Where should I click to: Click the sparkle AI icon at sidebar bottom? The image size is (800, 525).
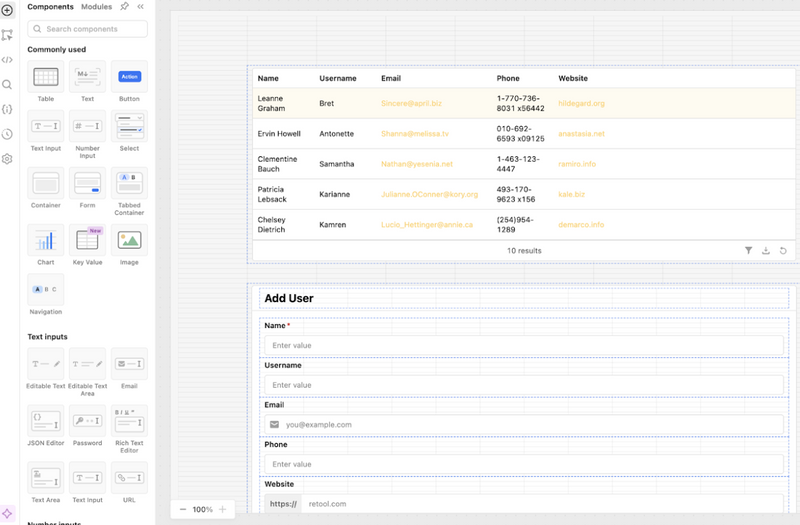click(7, 513)
